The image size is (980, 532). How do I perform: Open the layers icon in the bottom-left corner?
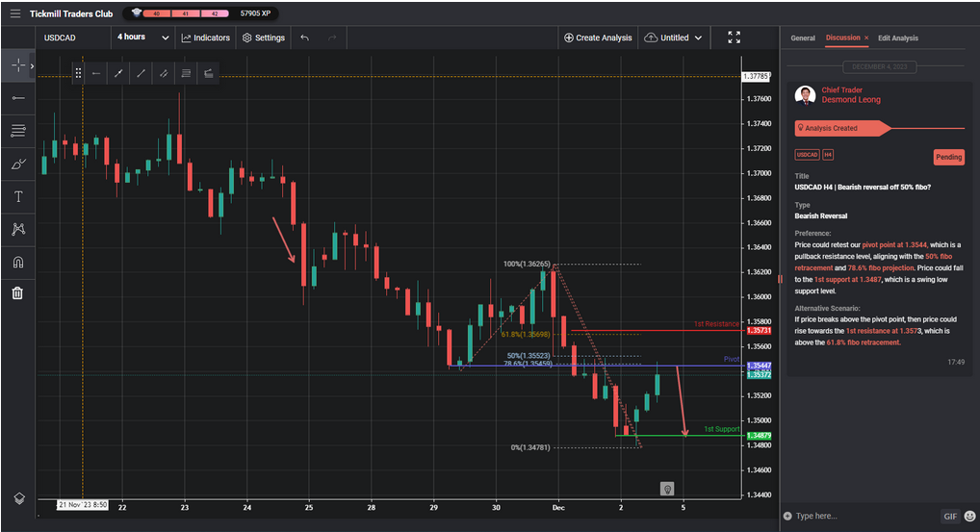[18, 498]
